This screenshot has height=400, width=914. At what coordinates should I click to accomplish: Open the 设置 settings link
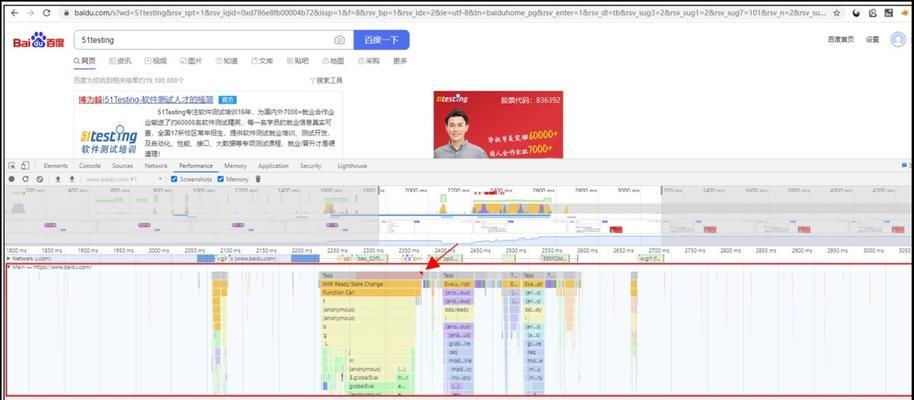(872, 40)
